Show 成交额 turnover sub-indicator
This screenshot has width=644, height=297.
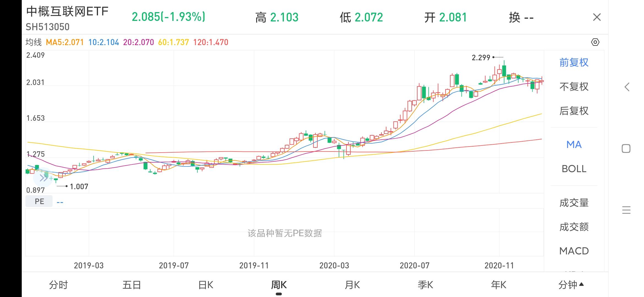click(x=574, y=227)
